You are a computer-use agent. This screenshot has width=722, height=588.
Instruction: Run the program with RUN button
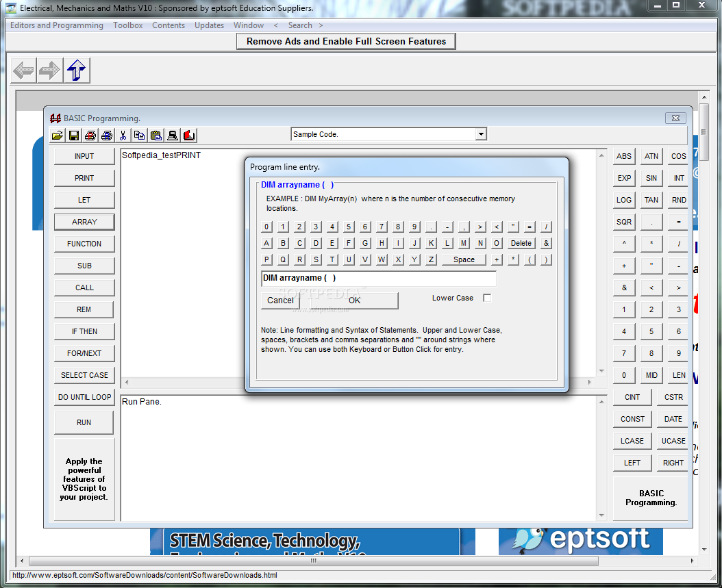(84, 422)
